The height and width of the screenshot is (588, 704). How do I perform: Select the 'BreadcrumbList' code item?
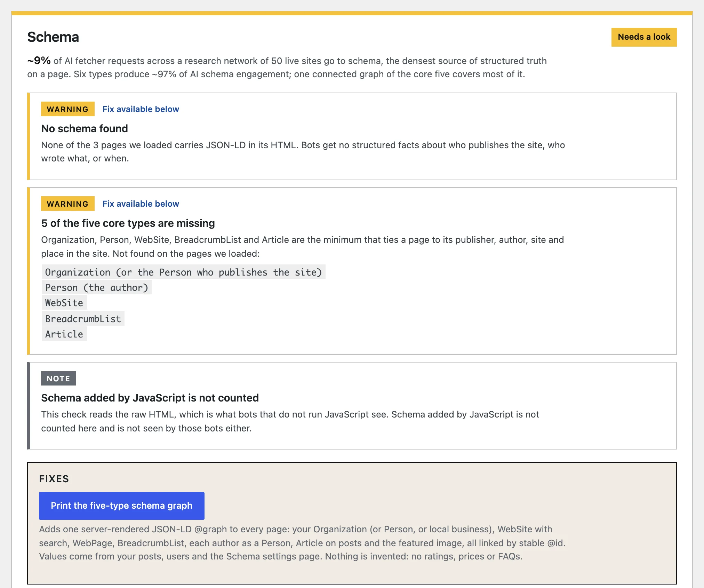pyautogui.click(x=83, y=318)
